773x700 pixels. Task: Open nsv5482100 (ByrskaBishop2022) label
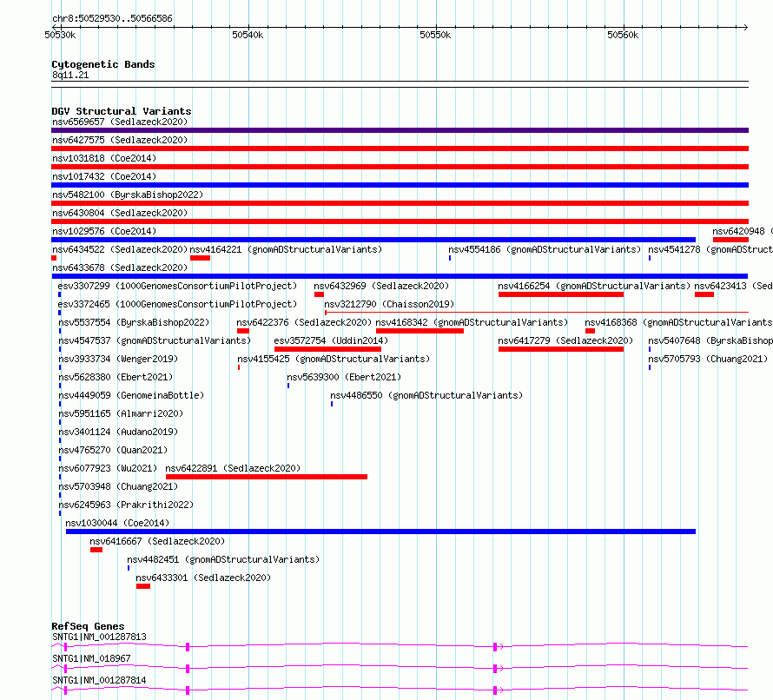128,195
